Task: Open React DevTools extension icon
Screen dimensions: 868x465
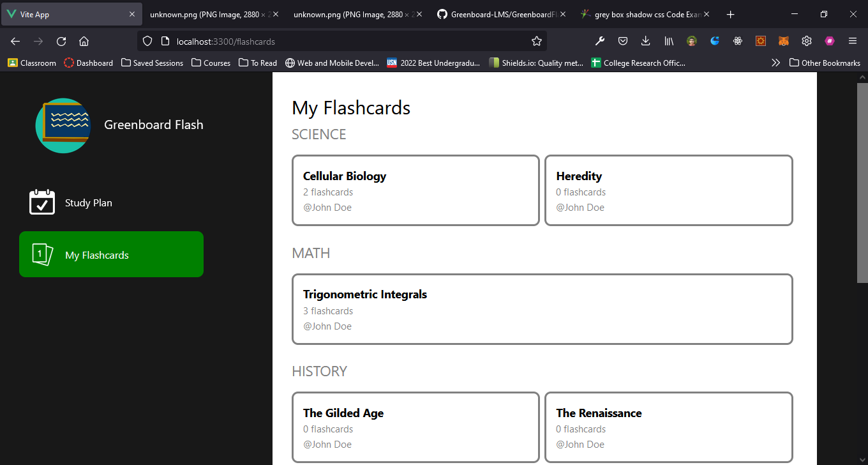Action: 738,41
